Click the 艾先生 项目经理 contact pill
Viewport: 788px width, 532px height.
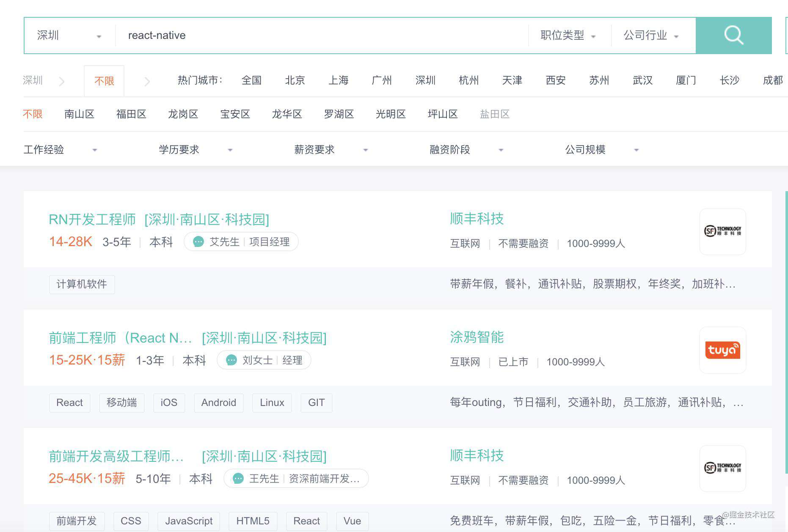241,242
